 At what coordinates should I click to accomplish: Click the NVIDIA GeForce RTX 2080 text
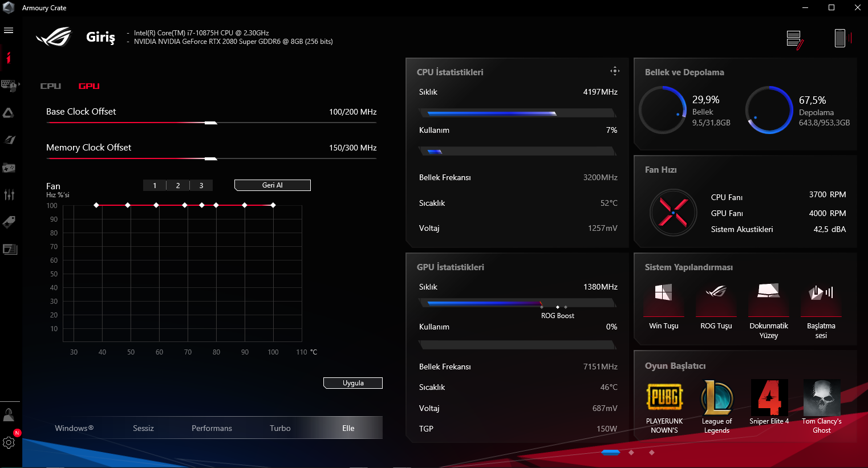coord(233,42)
